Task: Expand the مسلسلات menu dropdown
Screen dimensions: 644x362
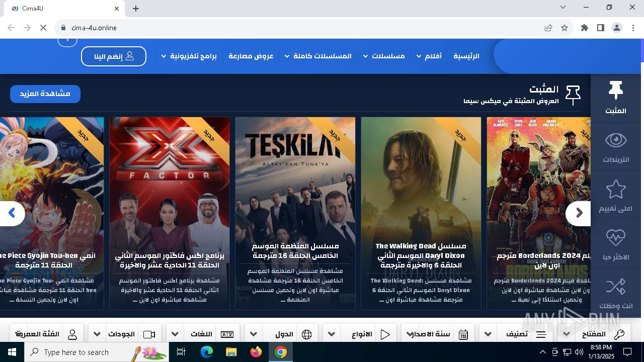Action: pyautogui.click(x=366, y=56)
